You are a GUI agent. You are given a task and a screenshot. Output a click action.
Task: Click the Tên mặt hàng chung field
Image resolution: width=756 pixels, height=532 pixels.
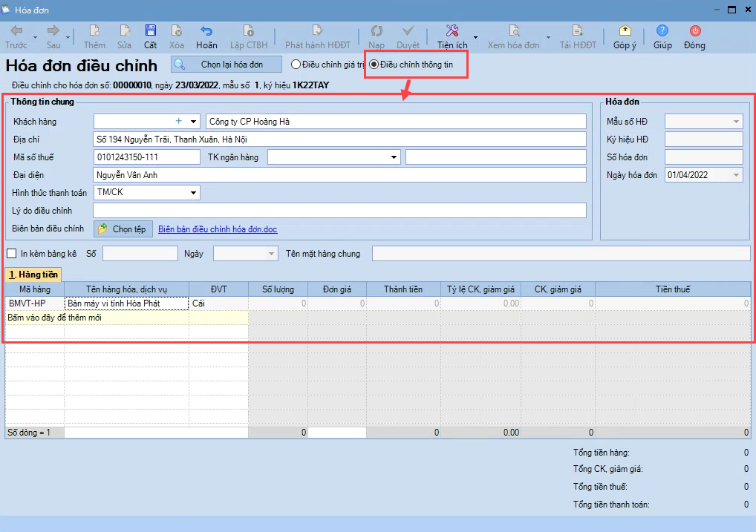561,254
